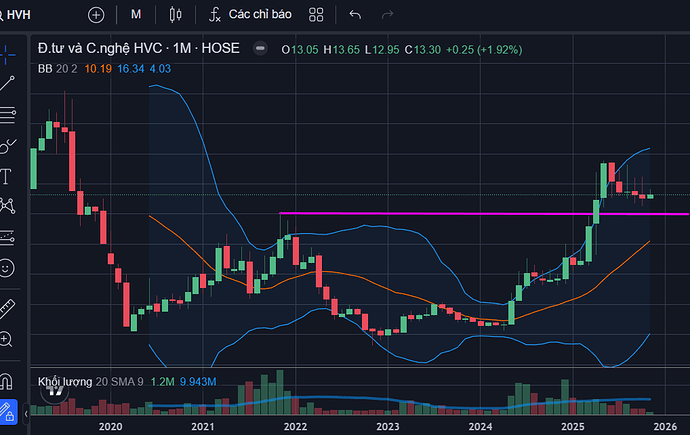
Task: Select the brush drawing tool
Action: pyautogui.click(x=7, y=146)
